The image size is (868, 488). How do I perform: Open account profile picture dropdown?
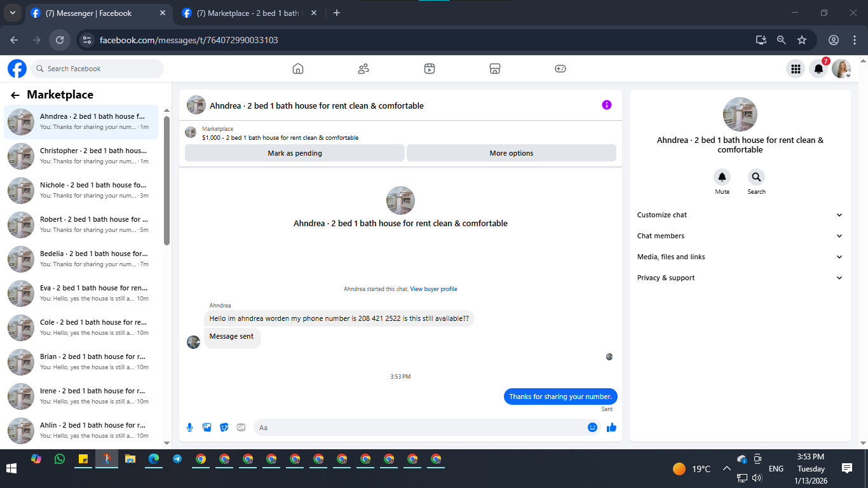[x=841, y=69]
